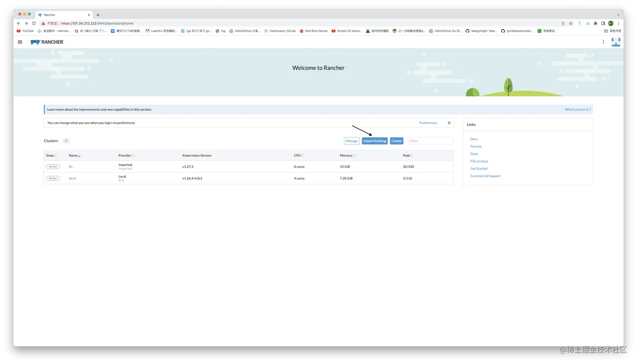The width and height of the screenshot is (637, 364).
Task: Open the talkgo/night bookmark
Action: coord(481,31)
